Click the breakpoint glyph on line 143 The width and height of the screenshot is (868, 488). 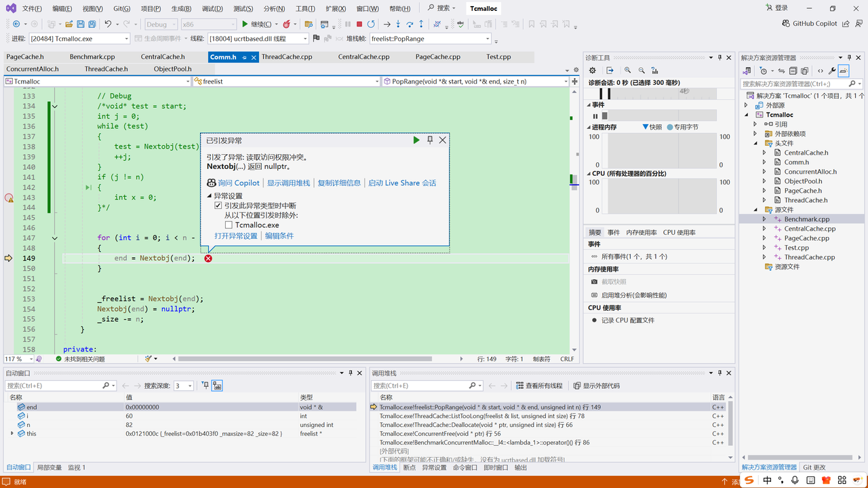9,198
